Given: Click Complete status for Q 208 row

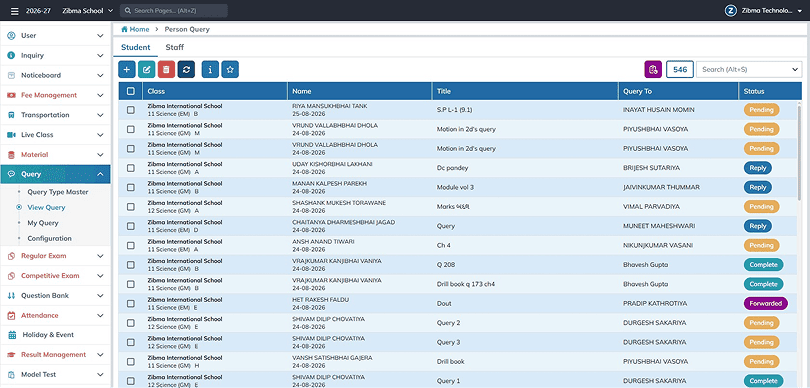Looking at the screenshot, I should click(x=764, y=265).
